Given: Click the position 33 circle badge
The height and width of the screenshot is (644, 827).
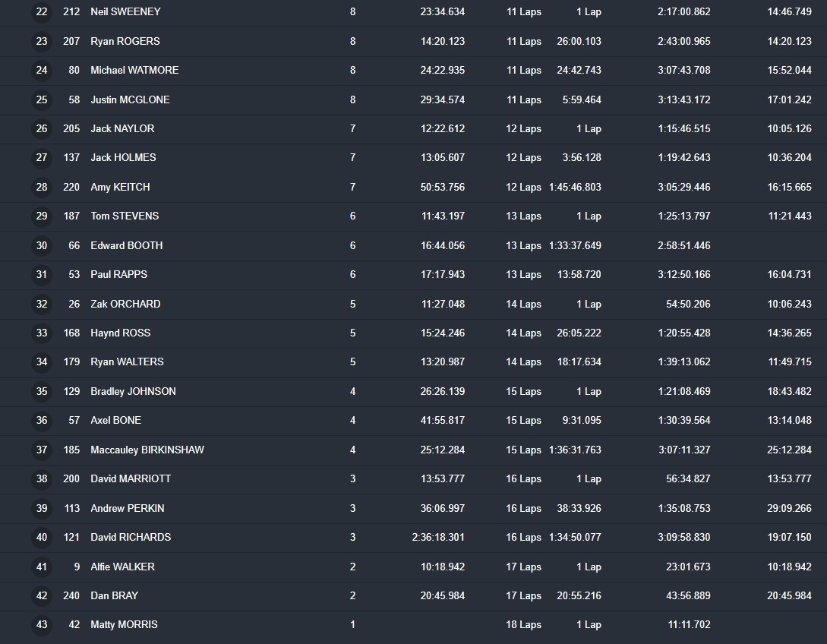Looking at the screenshot, I should pyautogui.click(x=42, y=333).
